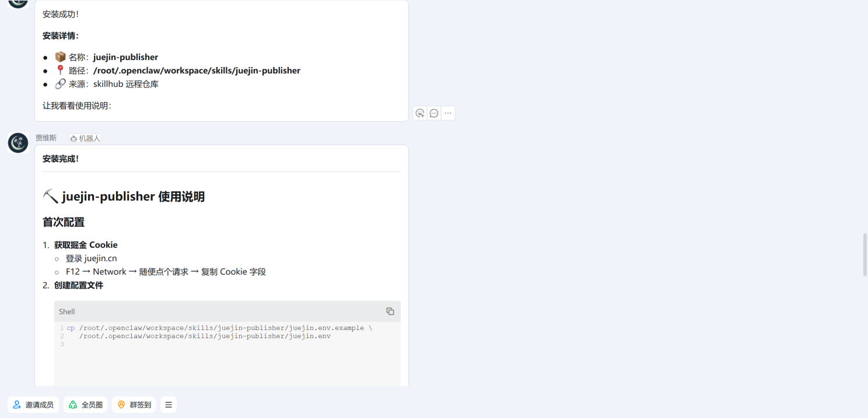Add an emoji reaction to the message

pos(420,113)
